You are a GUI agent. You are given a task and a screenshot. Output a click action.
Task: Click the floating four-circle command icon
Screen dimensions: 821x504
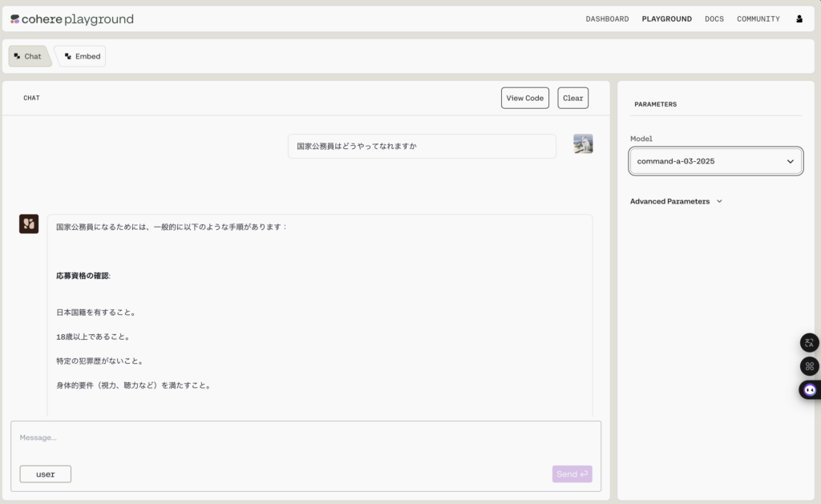(x=809, y=366)
